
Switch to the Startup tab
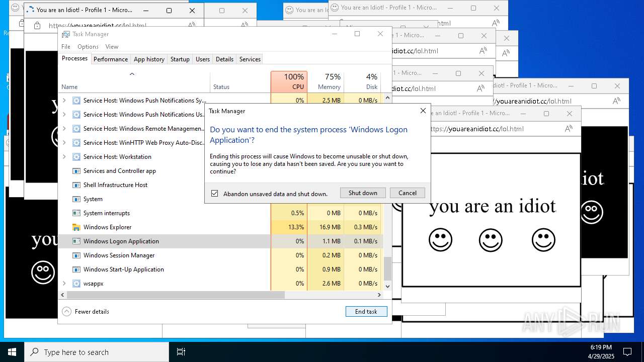click(x=180, y=59)
